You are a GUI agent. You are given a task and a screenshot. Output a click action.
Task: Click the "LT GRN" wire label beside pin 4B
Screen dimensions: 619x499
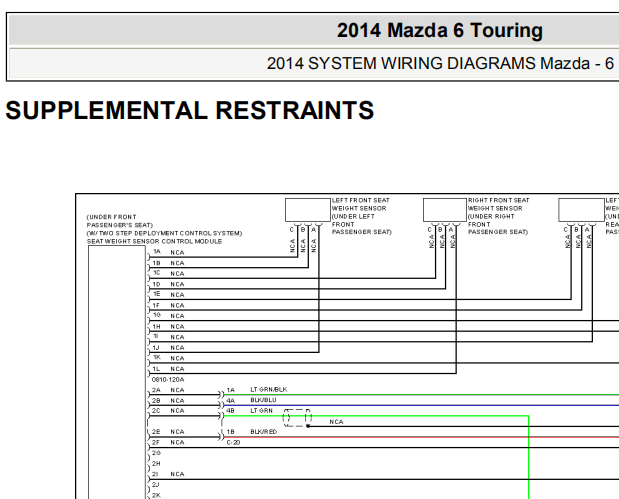261,411
